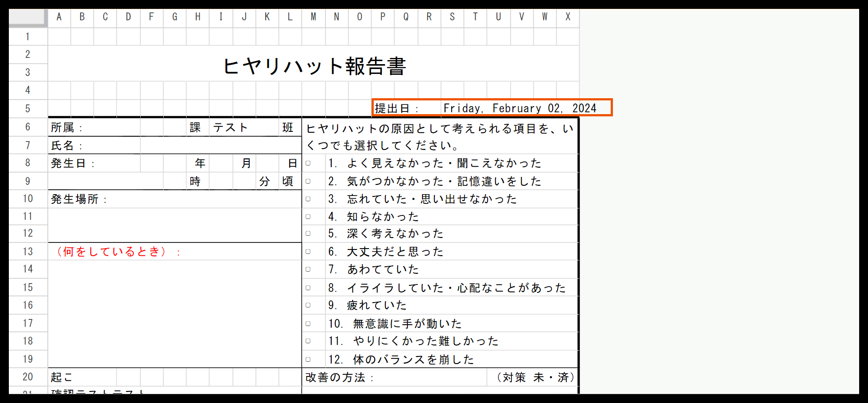The image size is (868, 403).
Task: Check item 3 忘れていた・思い出せなかった
Action: (x=309, y=199)
